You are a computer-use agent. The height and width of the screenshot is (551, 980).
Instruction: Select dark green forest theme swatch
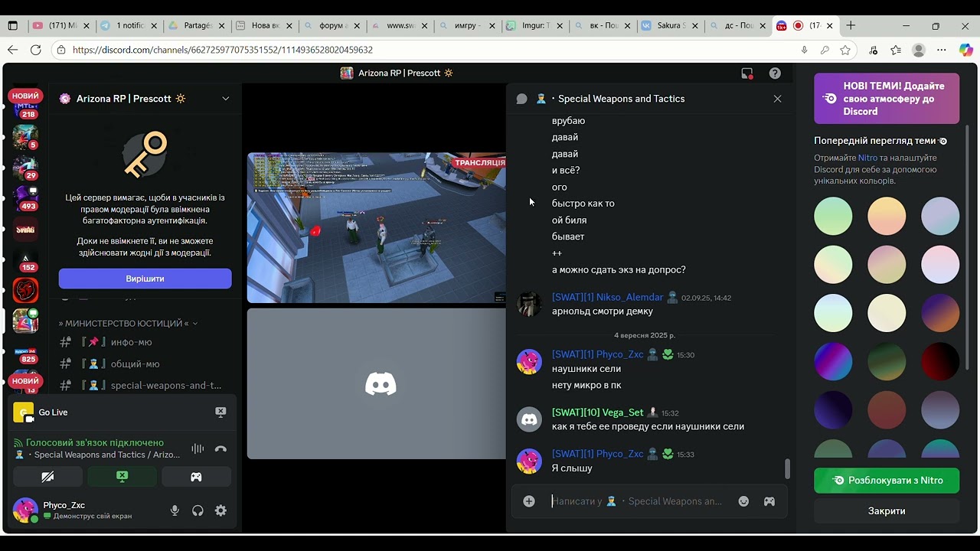tap(887, 360)
